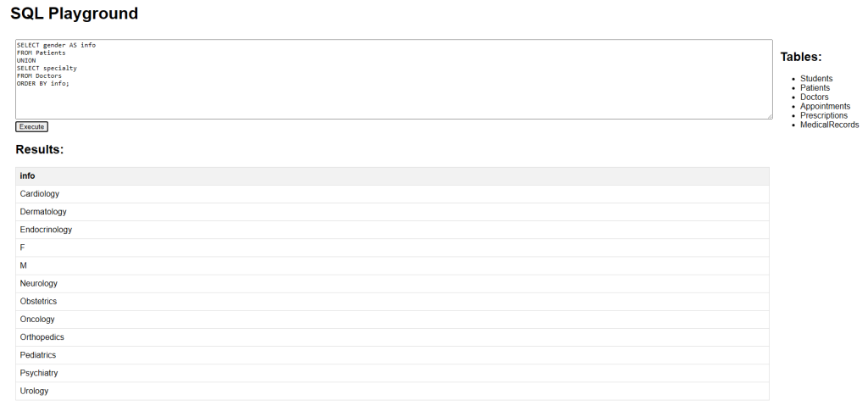868x406 pixels.
Task: Click the Orthopedics result row
Action: point(392,337)
